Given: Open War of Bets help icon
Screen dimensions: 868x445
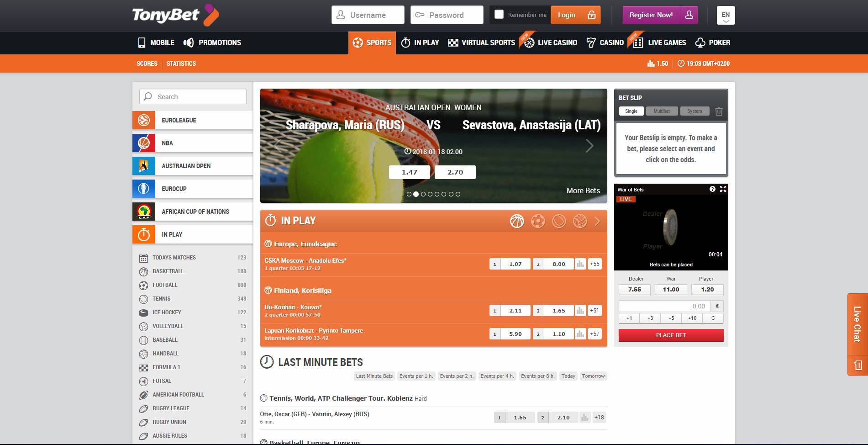Looking at the screenshot, I should 712,189.
